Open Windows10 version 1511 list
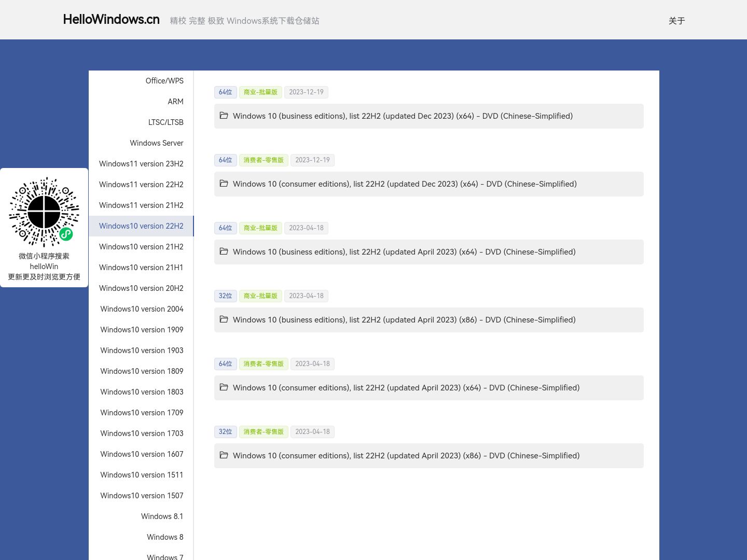 141,475
